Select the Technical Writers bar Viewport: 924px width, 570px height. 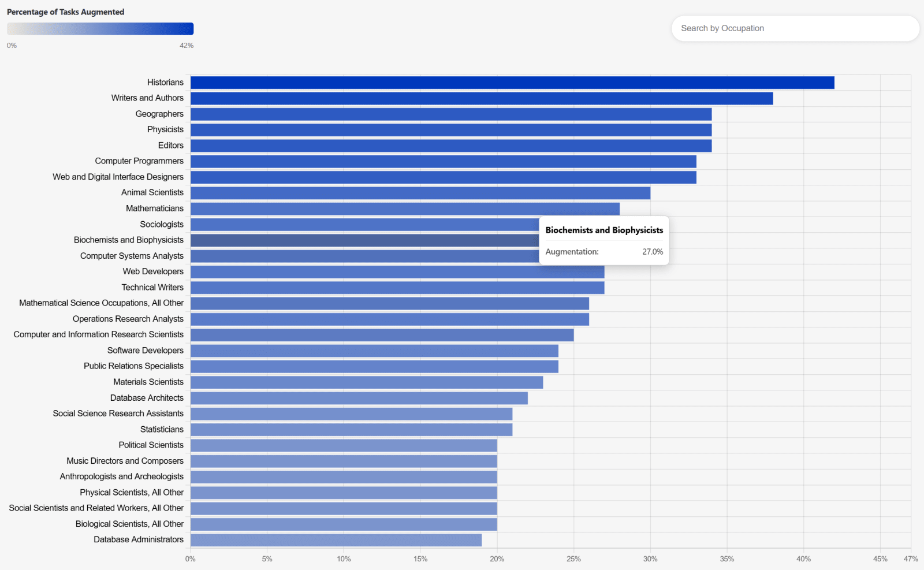click(397, 288)
